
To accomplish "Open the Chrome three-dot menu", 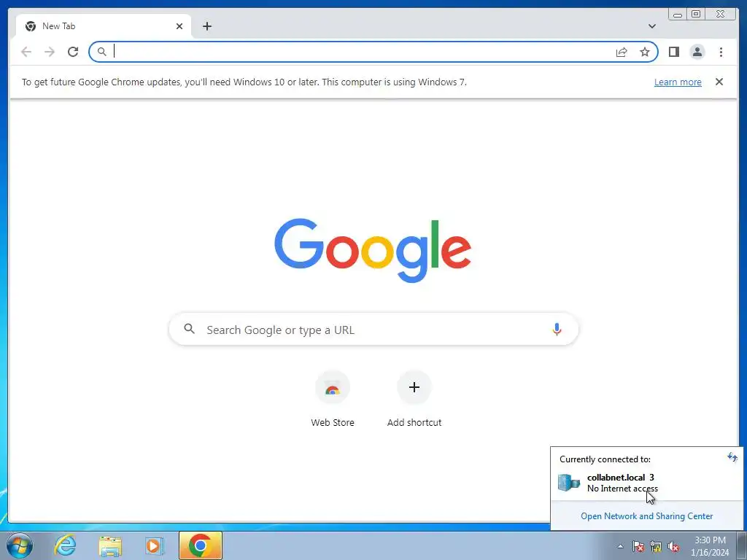I will (721, 52).
